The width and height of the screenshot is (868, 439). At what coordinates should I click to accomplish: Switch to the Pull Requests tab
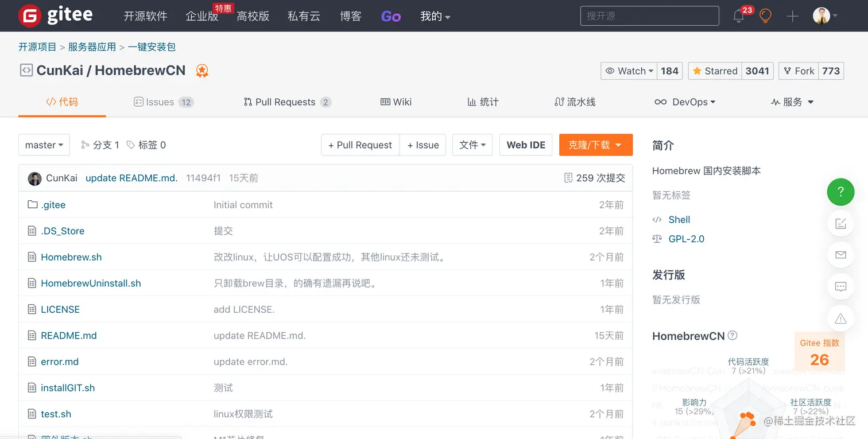coord(288,102)
